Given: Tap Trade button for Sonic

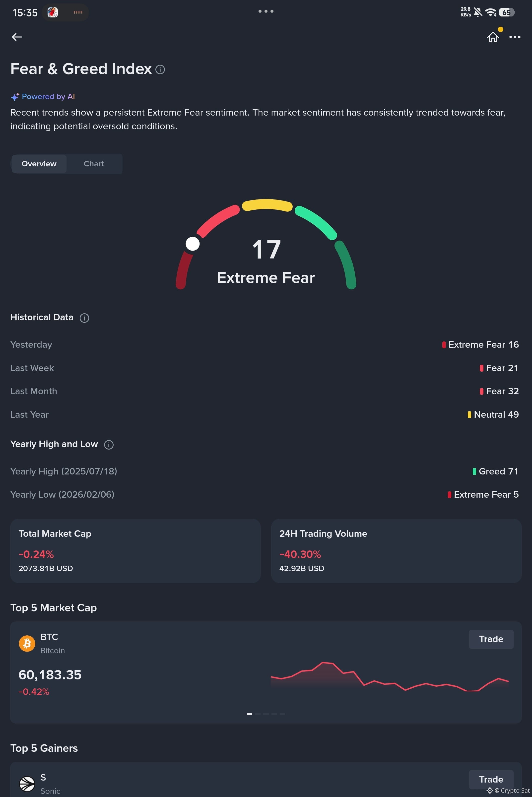Looking at the screenshot, I should pyautogui.click(x=491, y=779).
